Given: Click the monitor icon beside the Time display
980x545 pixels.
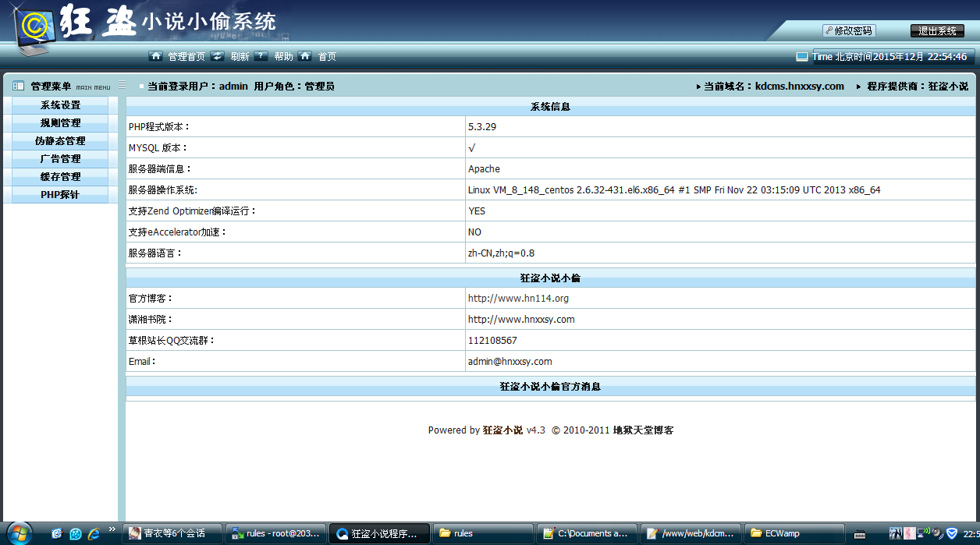Looking at the screenshot, I should pos(801,55).
